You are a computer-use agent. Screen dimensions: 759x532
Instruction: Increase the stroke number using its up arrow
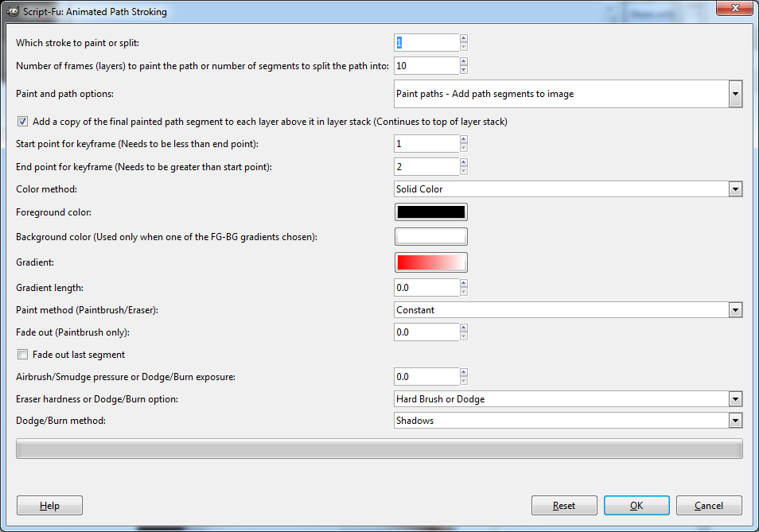click(463, 39)
